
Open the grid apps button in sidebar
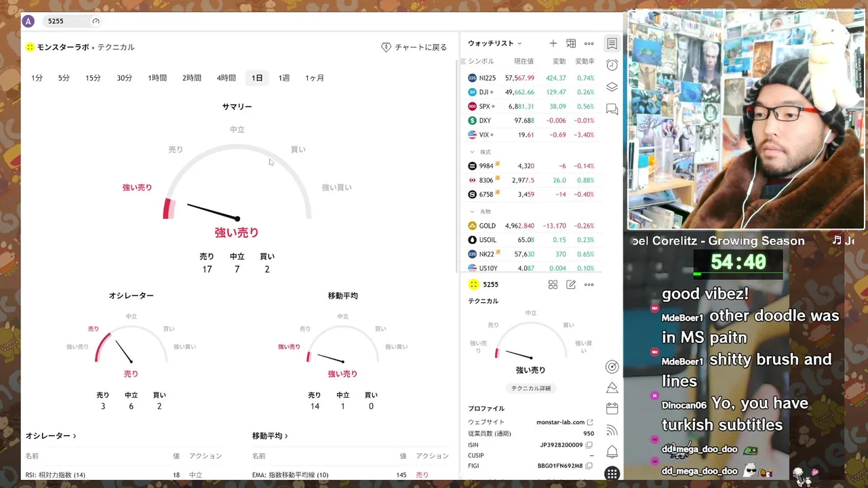point(612,473)
